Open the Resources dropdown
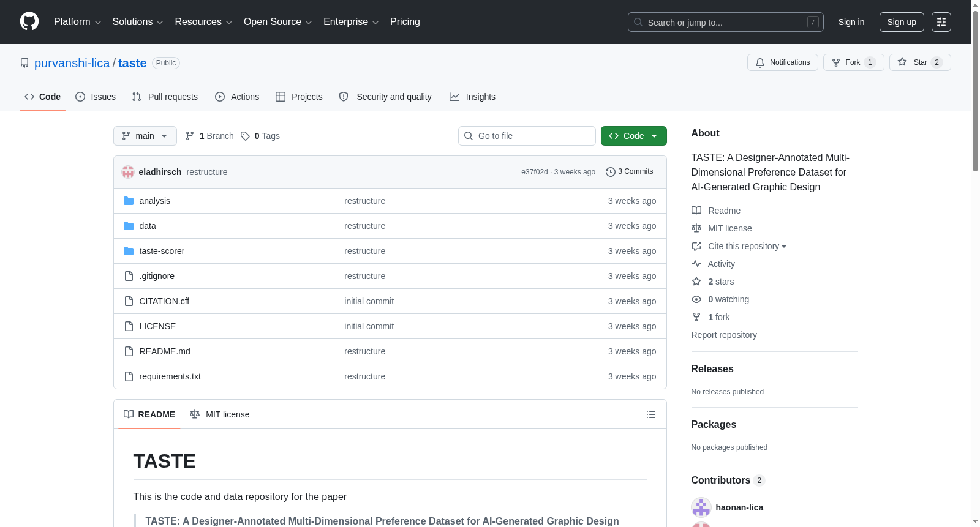980x527 pixels. [x=203, y=22]
